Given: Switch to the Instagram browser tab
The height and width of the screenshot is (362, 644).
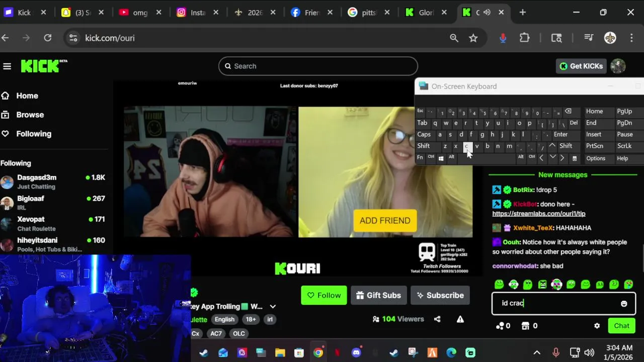Looking at the screenshot, I should coord(196,12).
